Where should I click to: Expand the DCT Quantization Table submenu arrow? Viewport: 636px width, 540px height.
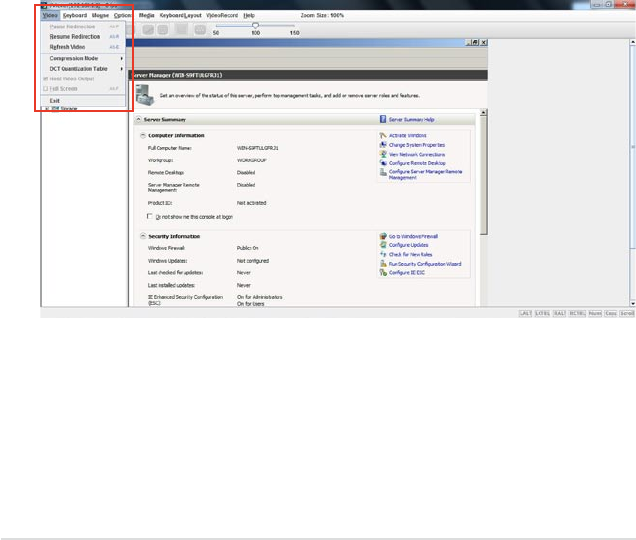(121, 69)
